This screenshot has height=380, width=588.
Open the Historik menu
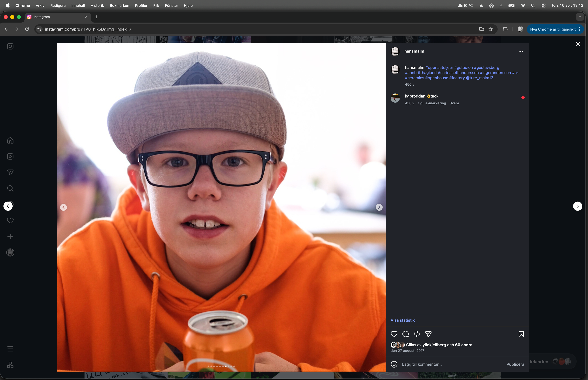[97, 5]
